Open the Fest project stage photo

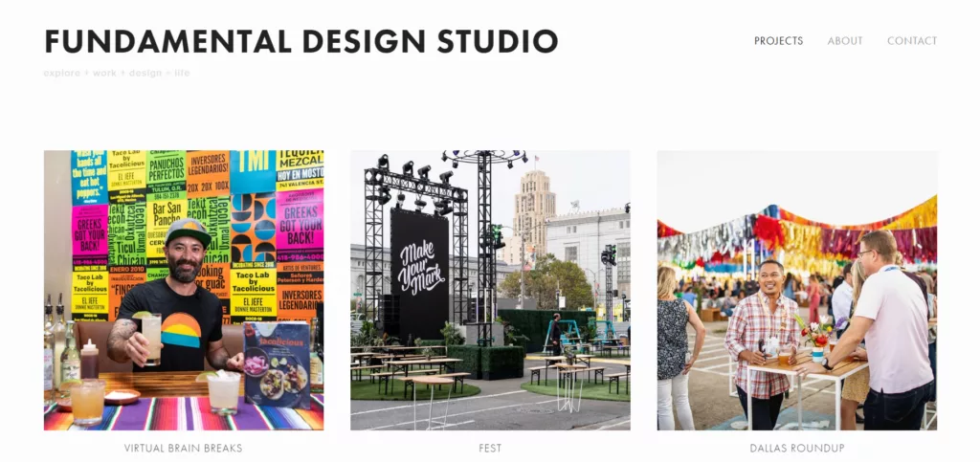tap(490, 291)
